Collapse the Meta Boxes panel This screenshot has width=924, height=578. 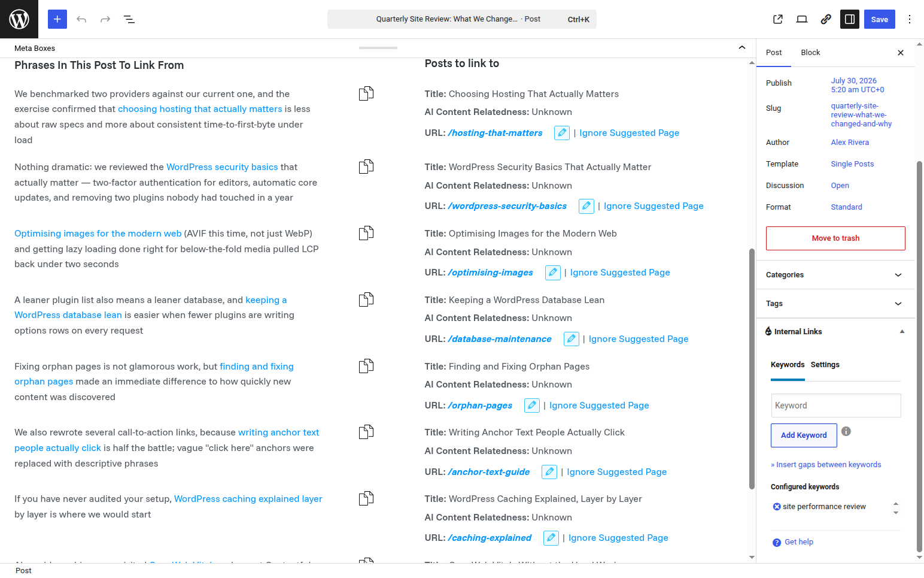(742, 48)
